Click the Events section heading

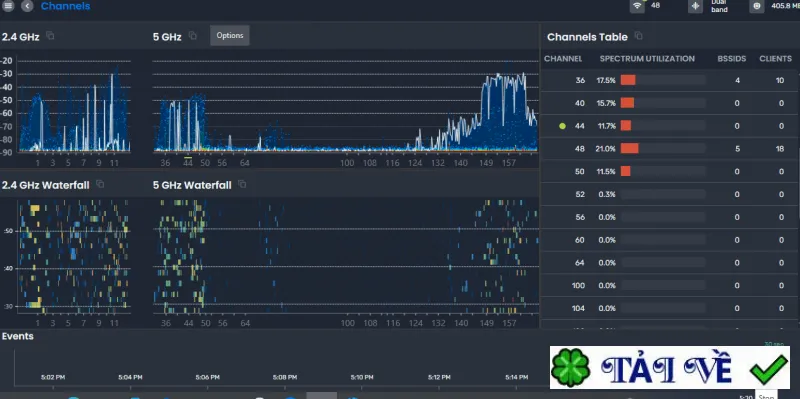pyautogui.click(x=18, y=336)
